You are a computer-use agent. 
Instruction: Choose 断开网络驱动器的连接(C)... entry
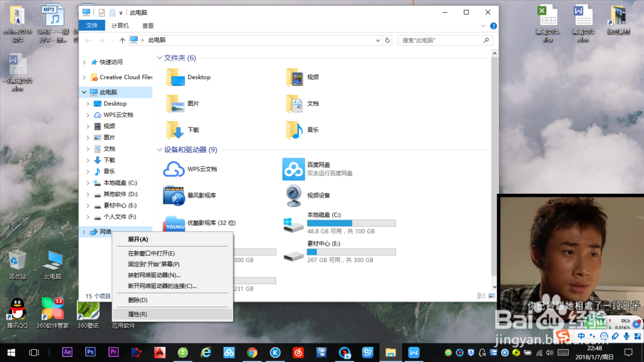click(x=173, y=286)
